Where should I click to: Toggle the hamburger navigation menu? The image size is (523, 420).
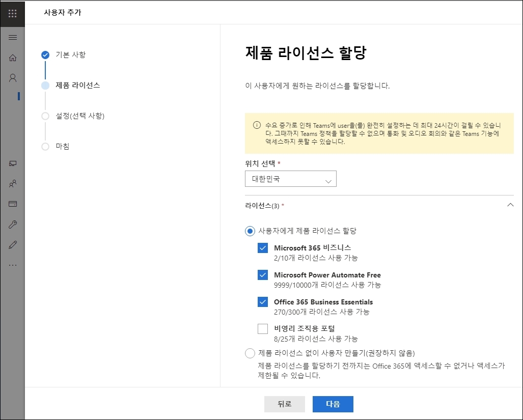13,37
